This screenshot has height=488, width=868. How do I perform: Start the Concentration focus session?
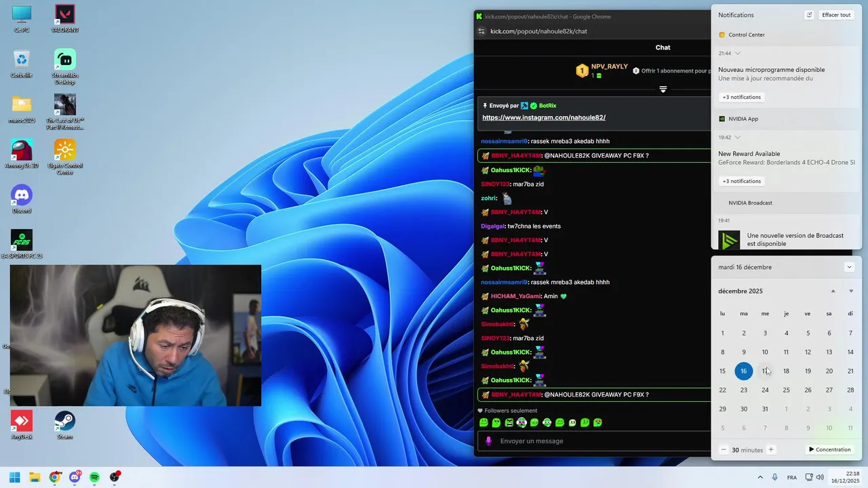[829, 449]
